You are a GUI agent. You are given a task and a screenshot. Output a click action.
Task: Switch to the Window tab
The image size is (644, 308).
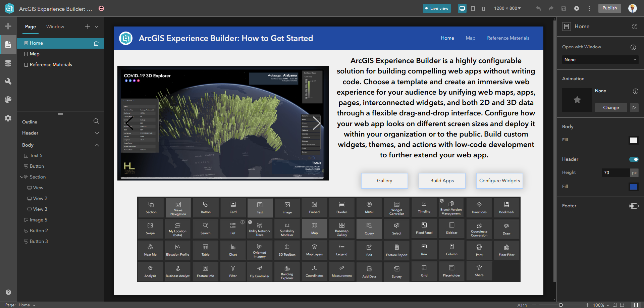pos(55,27)
